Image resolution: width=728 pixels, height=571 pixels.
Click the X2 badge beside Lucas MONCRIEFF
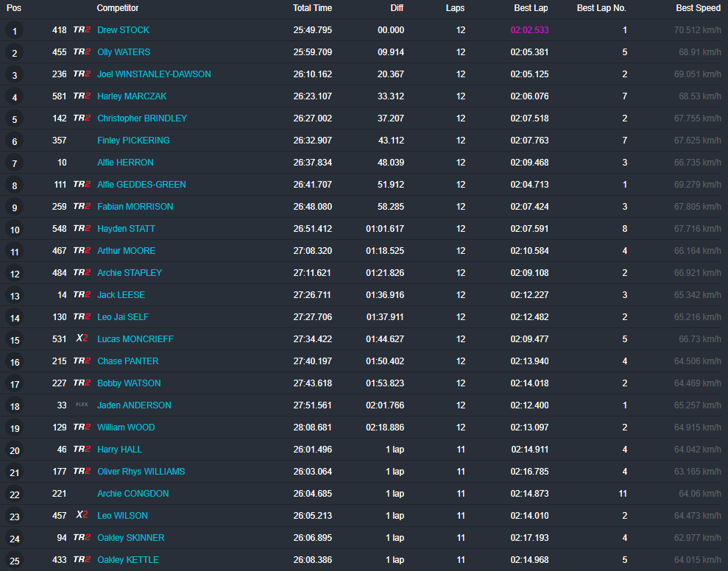(x=82, y=339)
